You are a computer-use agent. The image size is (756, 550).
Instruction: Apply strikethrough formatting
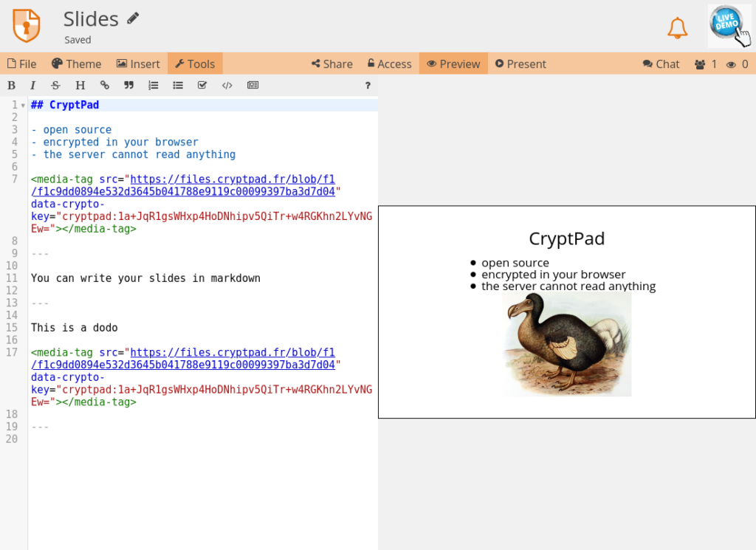(55, 86)
